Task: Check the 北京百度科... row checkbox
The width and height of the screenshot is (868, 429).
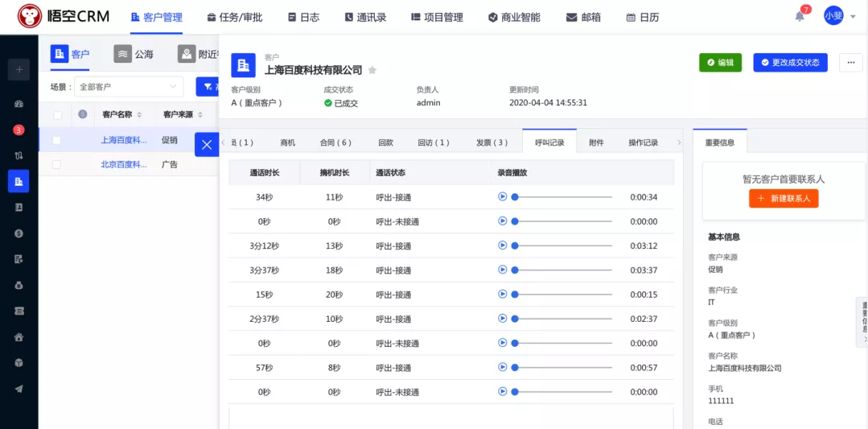Action: [x=56, y=164]
